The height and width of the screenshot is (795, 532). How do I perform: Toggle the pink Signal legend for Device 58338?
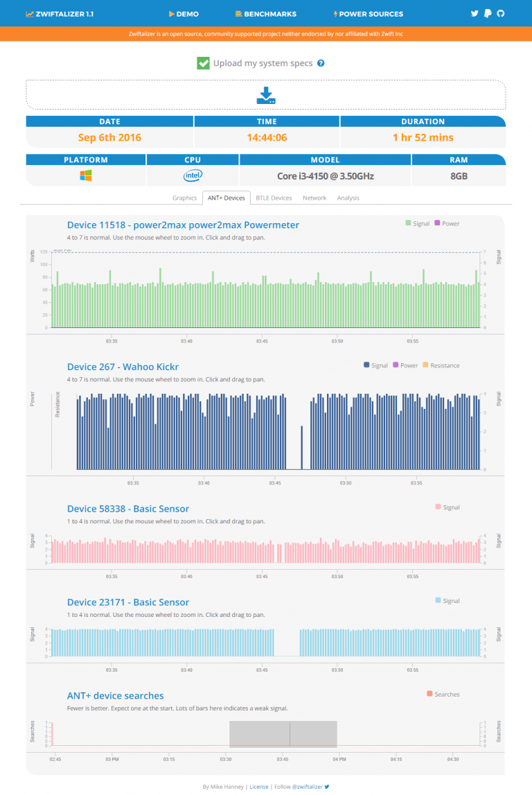click(x=447, y=507)
